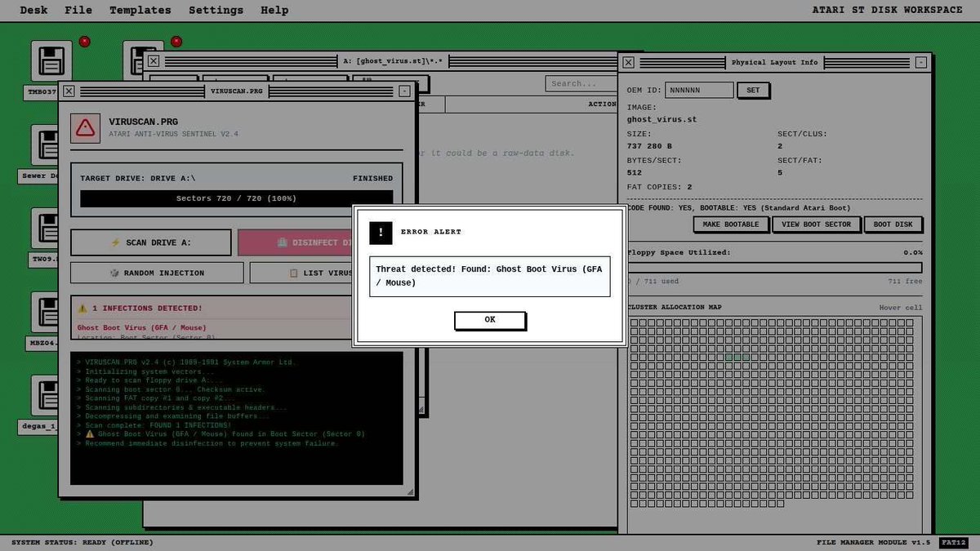This screenshot has height=551, width=980.
Task: Collapse the VIRUSCAN.PRG window with dash button
Action: 404,91
